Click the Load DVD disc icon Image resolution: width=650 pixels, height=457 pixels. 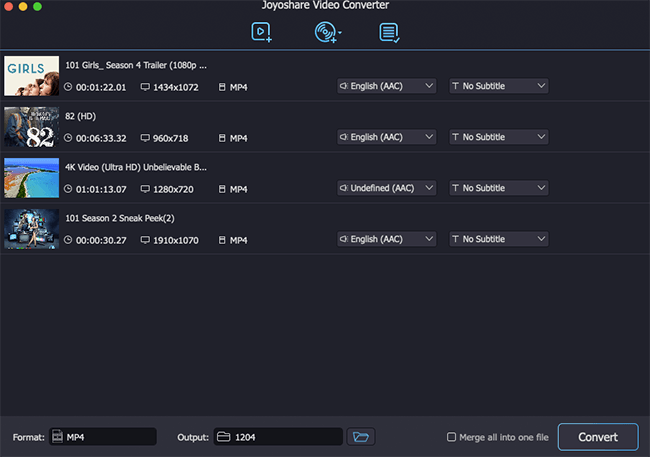click(x=325, y=32)
